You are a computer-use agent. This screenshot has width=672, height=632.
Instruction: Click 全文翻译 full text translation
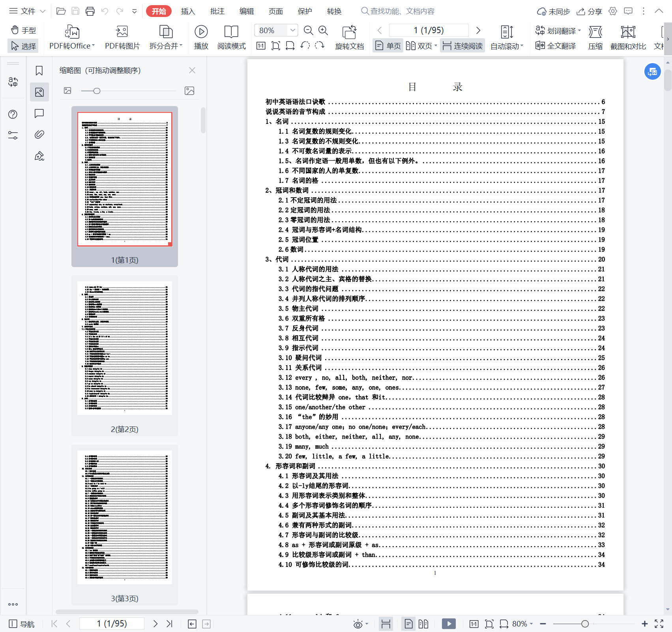pos(555,46)
